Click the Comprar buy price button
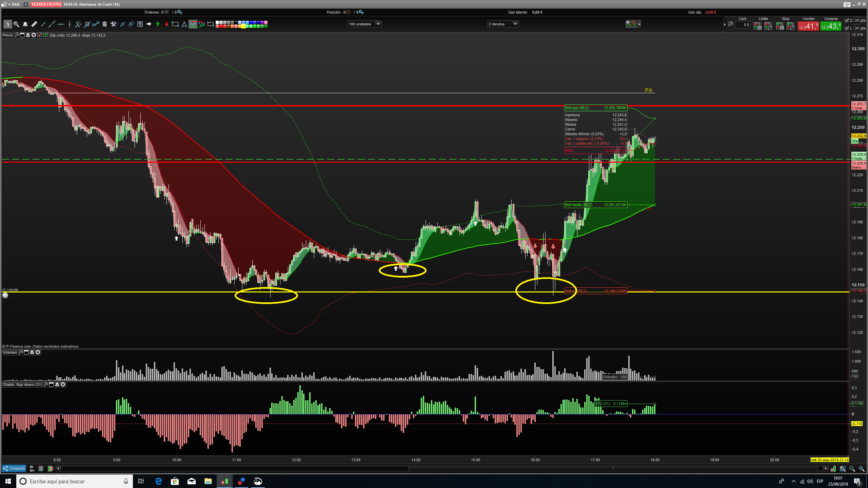 [831, 26]
